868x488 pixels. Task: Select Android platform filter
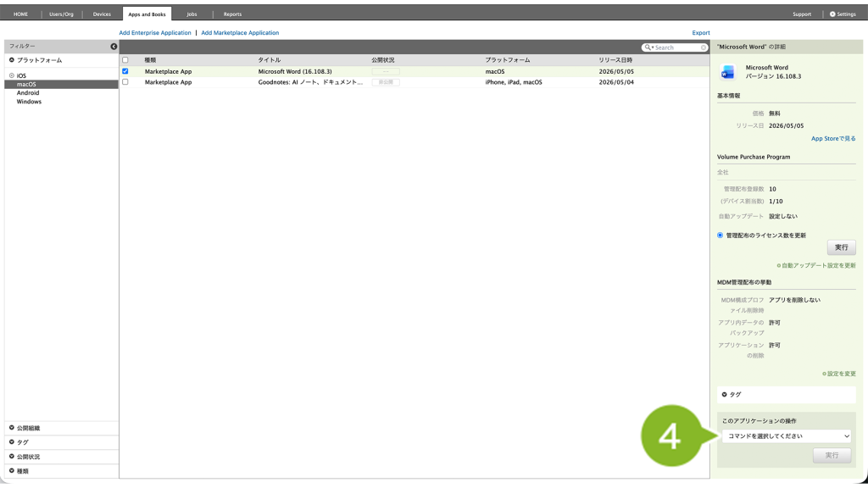[x=28, y=93]
